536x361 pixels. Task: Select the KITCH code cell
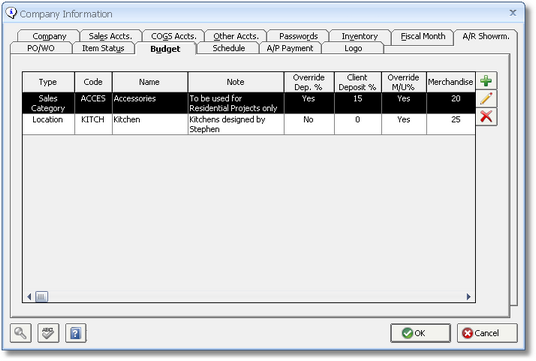(93, 124)
